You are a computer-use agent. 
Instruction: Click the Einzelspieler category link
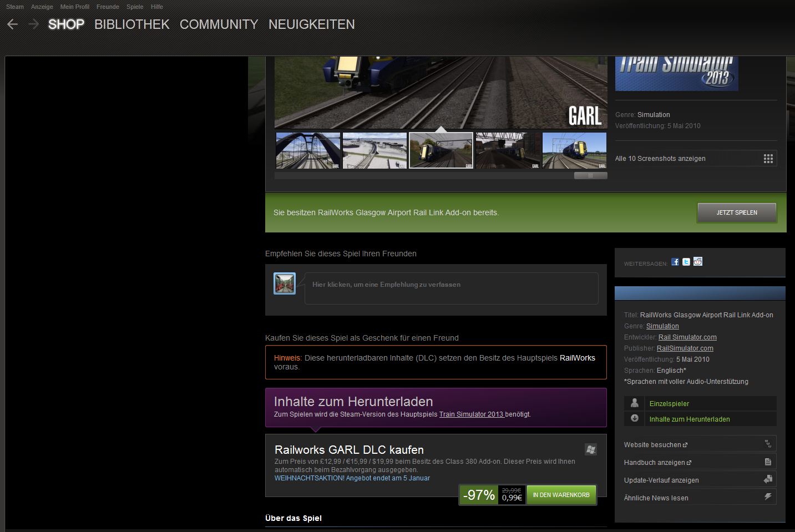(x=670, y=404)
